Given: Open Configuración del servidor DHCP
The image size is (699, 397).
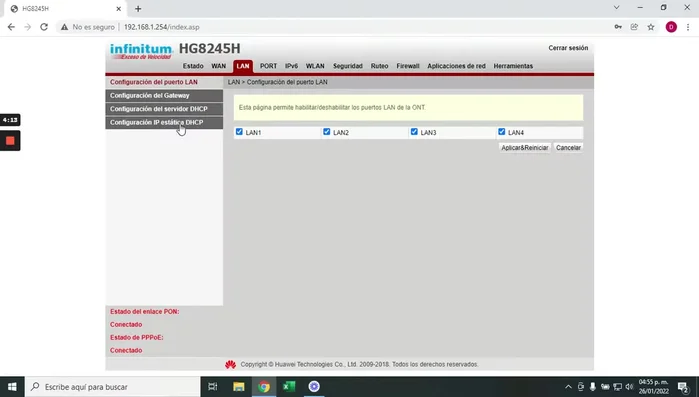Looking at the screenshot, I should [164, 109].
